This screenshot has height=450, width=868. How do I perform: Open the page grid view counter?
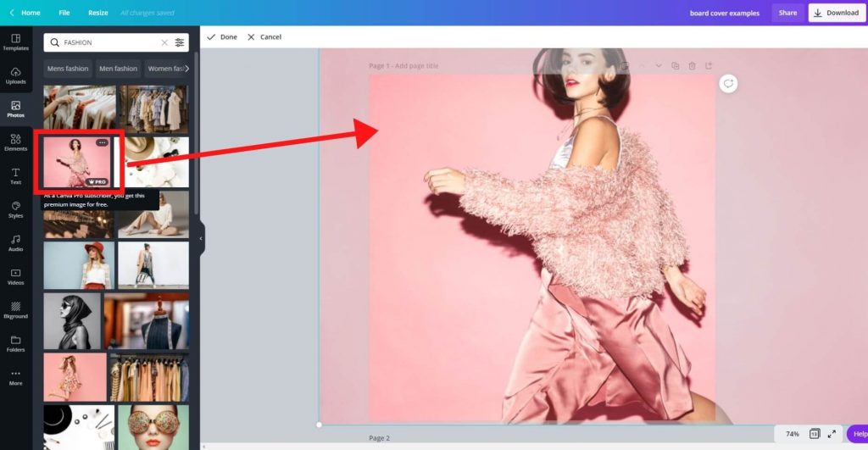[814, 434]
